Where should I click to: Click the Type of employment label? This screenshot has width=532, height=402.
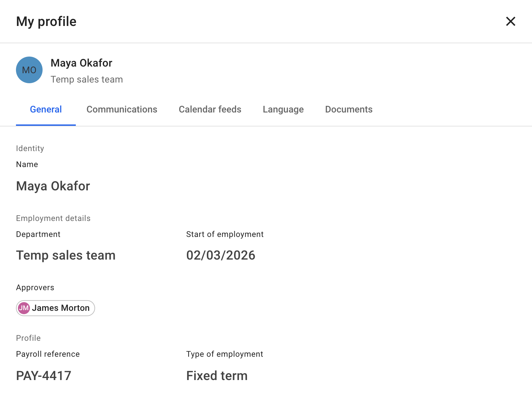click(x=224, y=354)
